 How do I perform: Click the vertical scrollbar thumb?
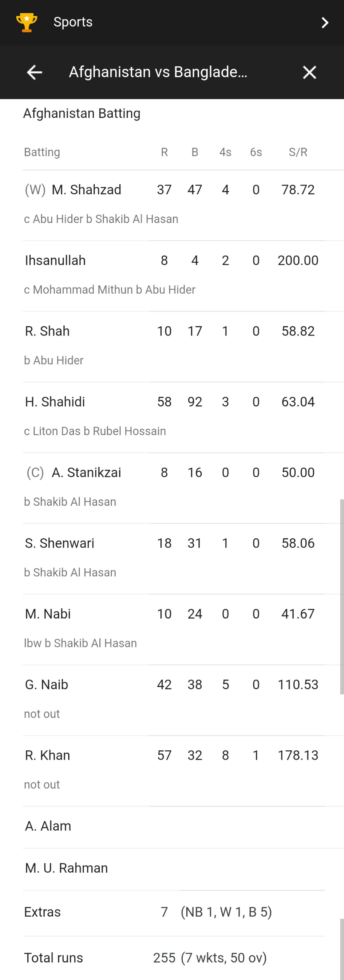(x=342, y=596)
